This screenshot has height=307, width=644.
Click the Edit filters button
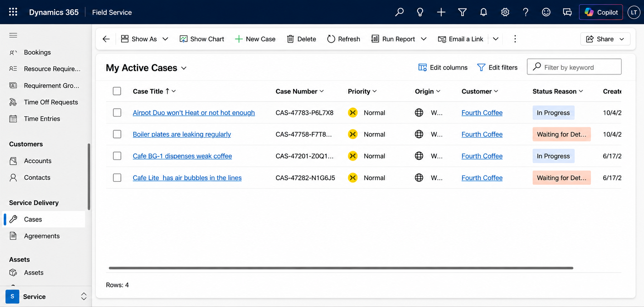(497, 67)
